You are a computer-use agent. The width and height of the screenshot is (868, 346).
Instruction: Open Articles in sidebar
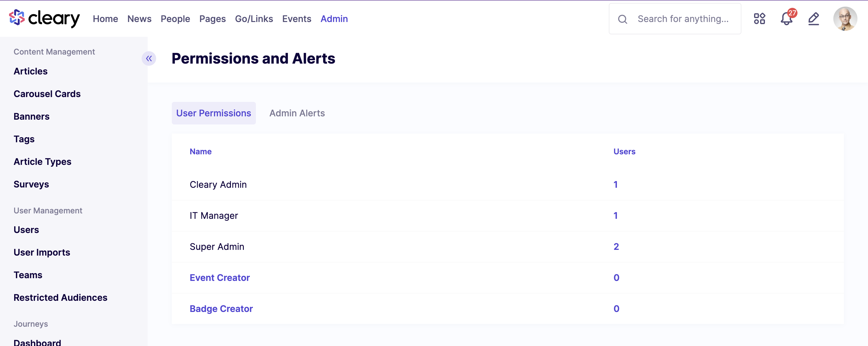pos(31,71)
